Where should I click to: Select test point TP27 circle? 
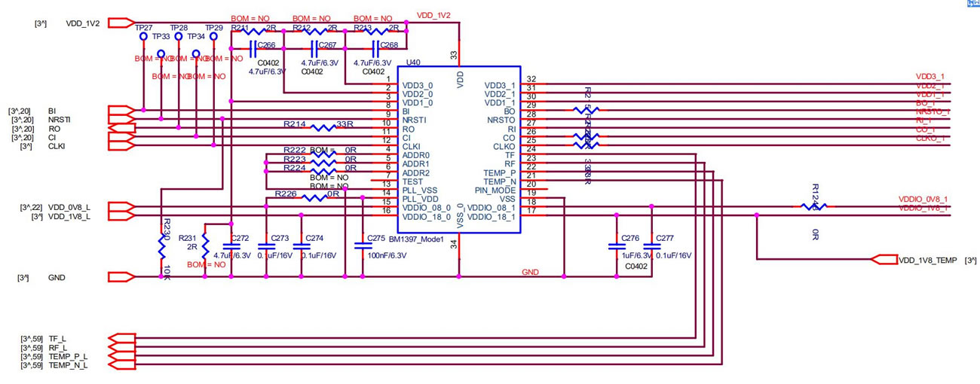pyautogui.click(x=142, y=36)
